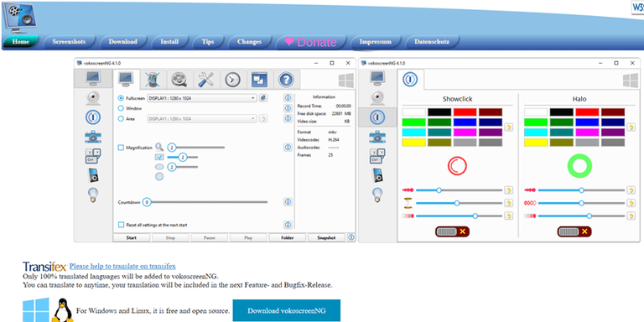Open the Changes page from the site menu
The width and height of the screenshot is (644, 322).
[x=249, y=41]
